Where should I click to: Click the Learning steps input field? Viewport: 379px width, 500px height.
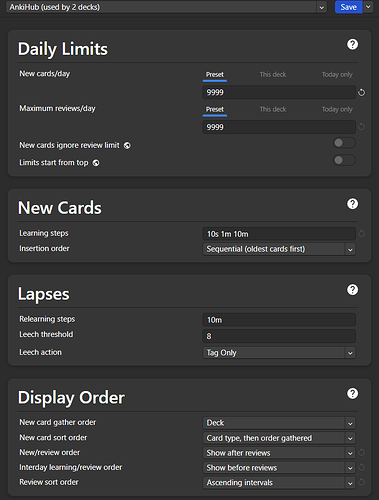point(279,234)
